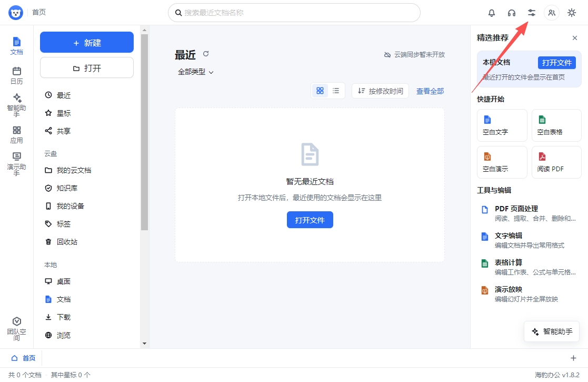588x382 pixels.
Task: Create a 空白表格 spreadsheet
Action: (x=556, y=125)
